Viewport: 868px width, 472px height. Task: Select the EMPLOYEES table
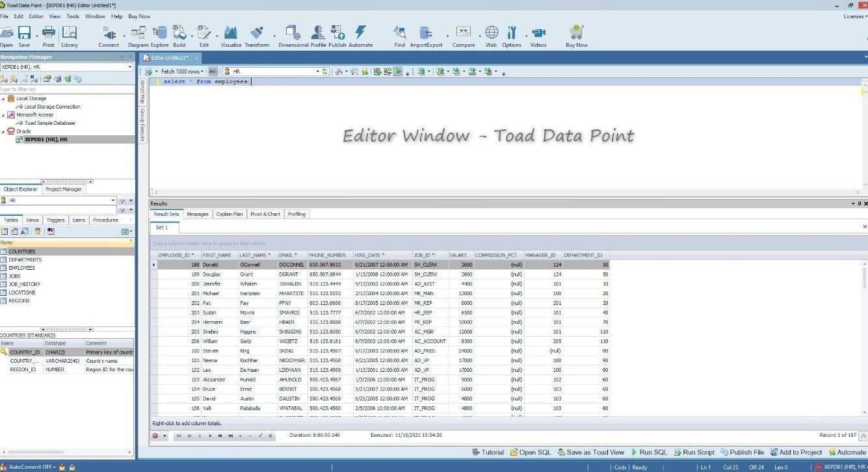[x=21, y=268]
